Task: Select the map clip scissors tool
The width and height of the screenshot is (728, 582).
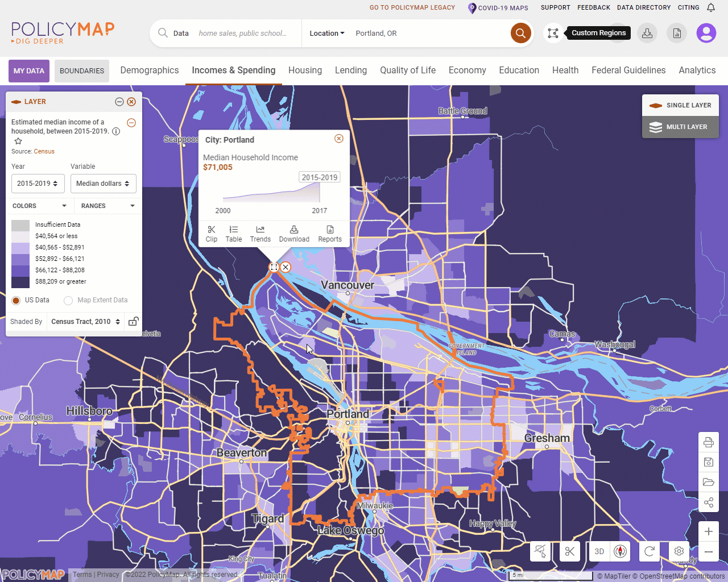Action: (570, 551)
